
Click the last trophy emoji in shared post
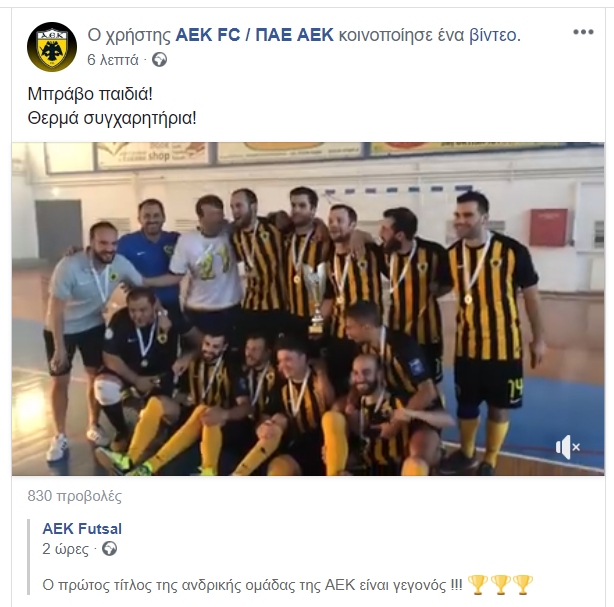pos(523,585)
